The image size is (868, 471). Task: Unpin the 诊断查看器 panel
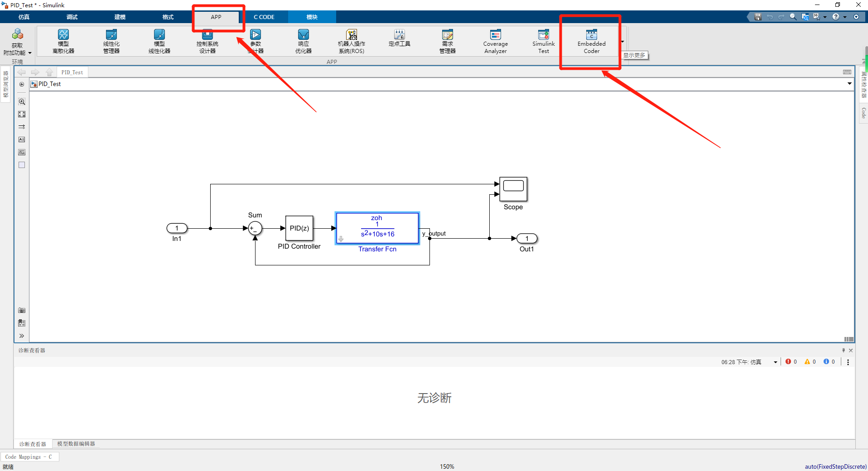point(843,350)
